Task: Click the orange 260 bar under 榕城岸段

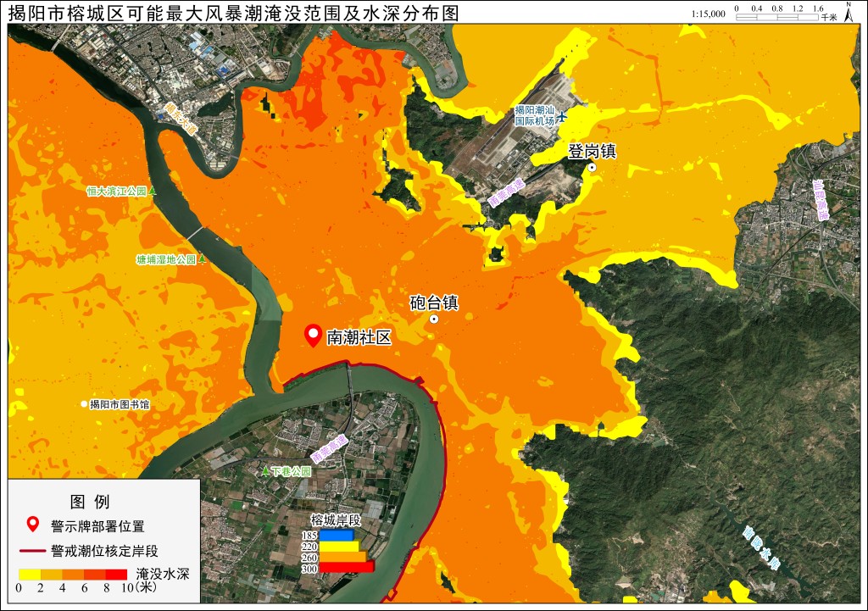Action: pos(343,557)
